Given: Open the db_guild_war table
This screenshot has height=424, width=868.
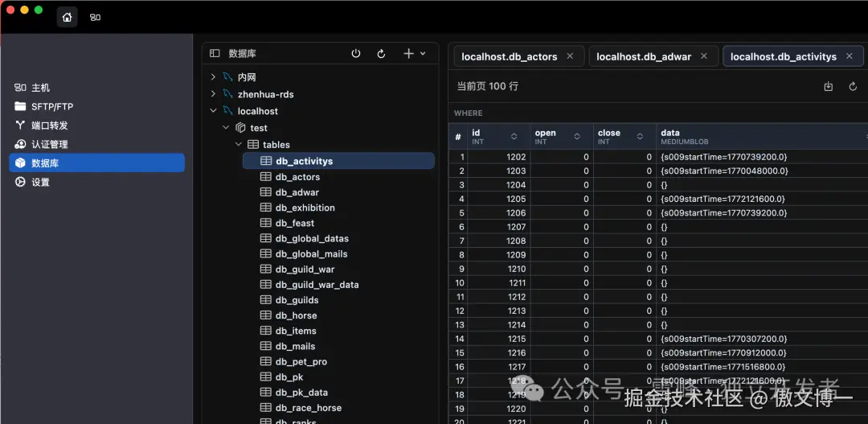Looking at the screenshot, I should pos(305,270).
